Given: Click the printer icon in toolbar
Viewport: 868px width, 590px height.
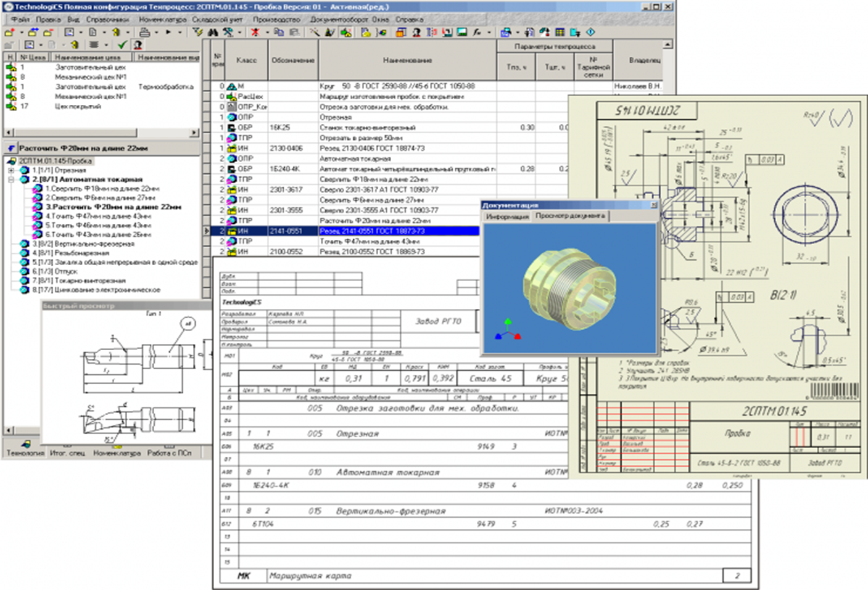Looking at the screenshot, I should pyautogui.click(x=144, y=32).
